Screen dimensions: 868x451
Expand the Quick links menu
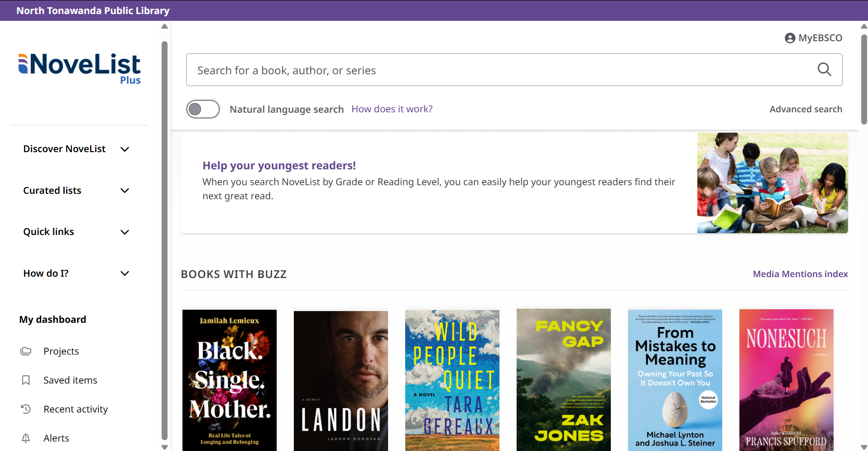point(76,232)
